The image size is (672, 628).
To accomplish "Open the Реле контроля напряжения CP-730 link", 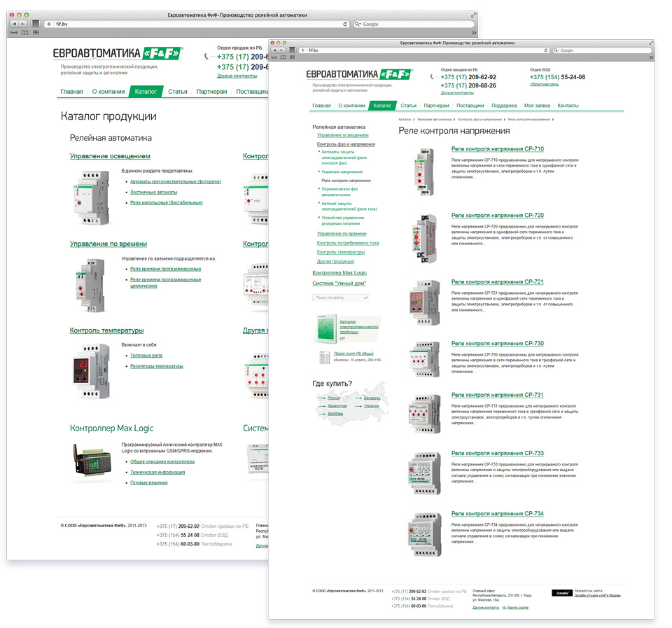I will point(498,343).
